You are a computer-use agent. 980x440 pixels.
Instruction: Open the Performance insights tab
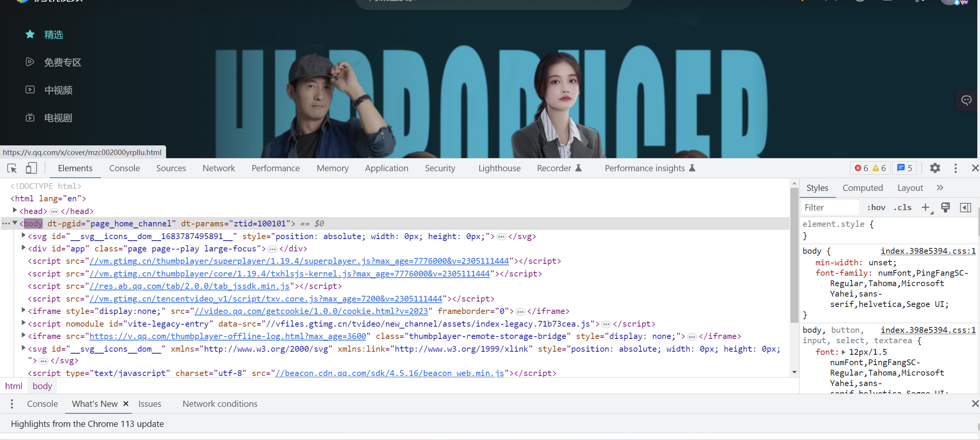coord(650,168)
